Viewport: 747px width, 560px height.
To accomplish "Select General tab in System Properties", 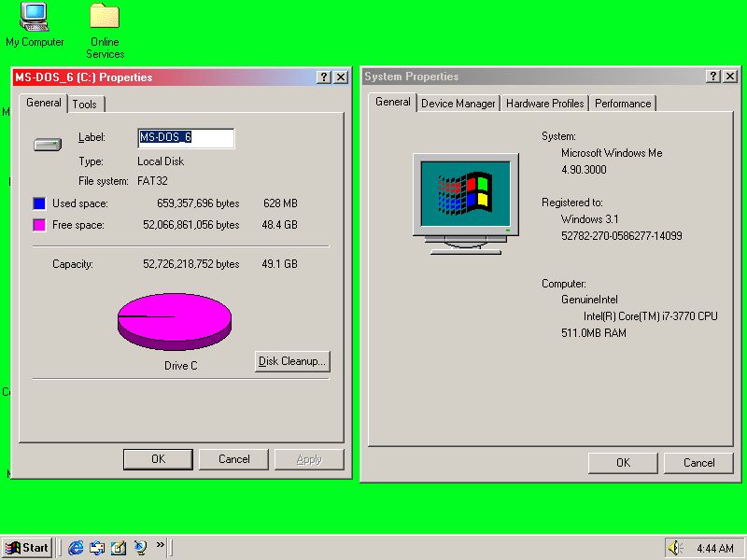I will click(392, 102).
